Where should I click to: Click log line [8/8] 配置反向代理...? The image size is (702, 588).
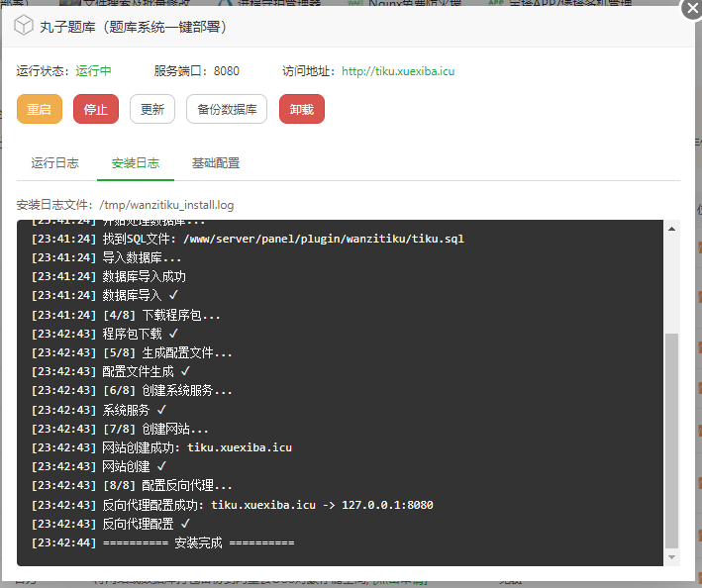132,485
